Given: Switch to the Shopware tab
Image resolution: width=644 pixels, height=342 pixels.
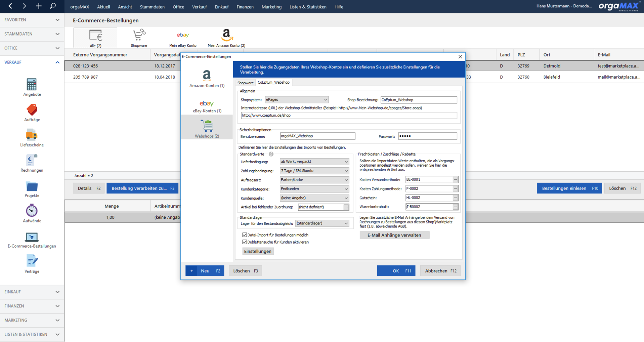Looking at the screenshot, I should tap(245, 83).
